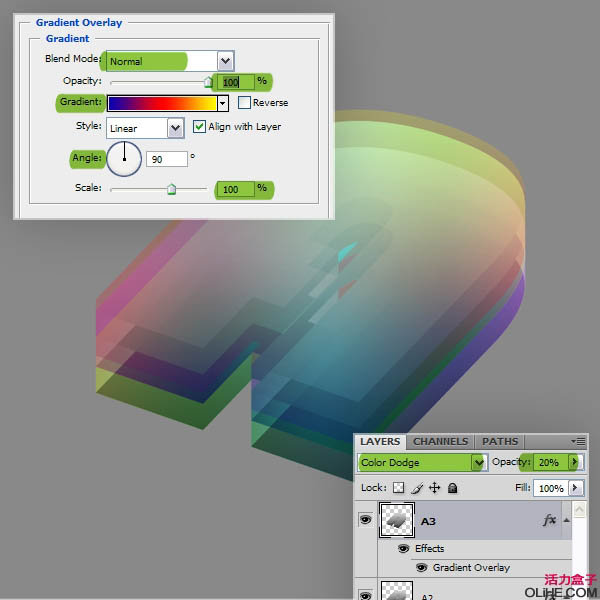Click the Scale value field showing 100
The height and width of the screenshot is (600, 600).
click(x=236, y=189)
